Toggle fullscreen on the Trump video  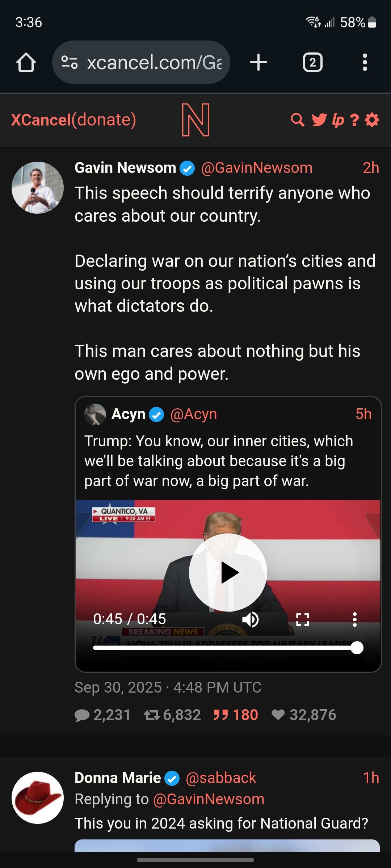tap(303, 619)
